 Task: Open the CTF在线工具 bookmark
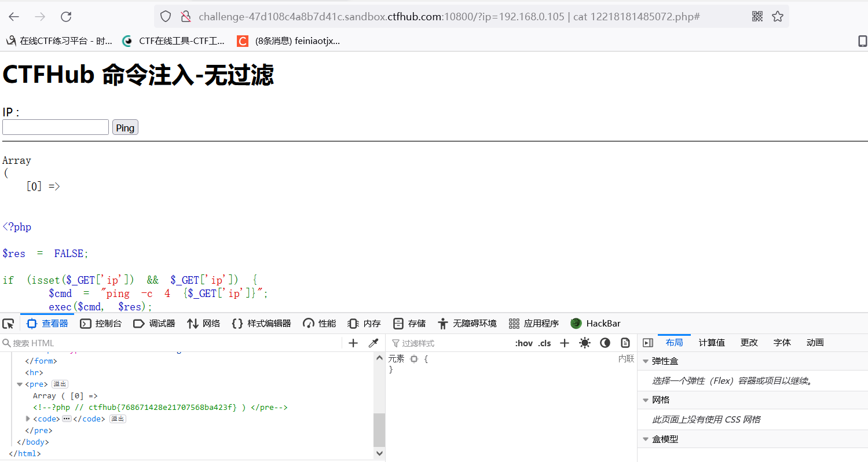[174, 41]
